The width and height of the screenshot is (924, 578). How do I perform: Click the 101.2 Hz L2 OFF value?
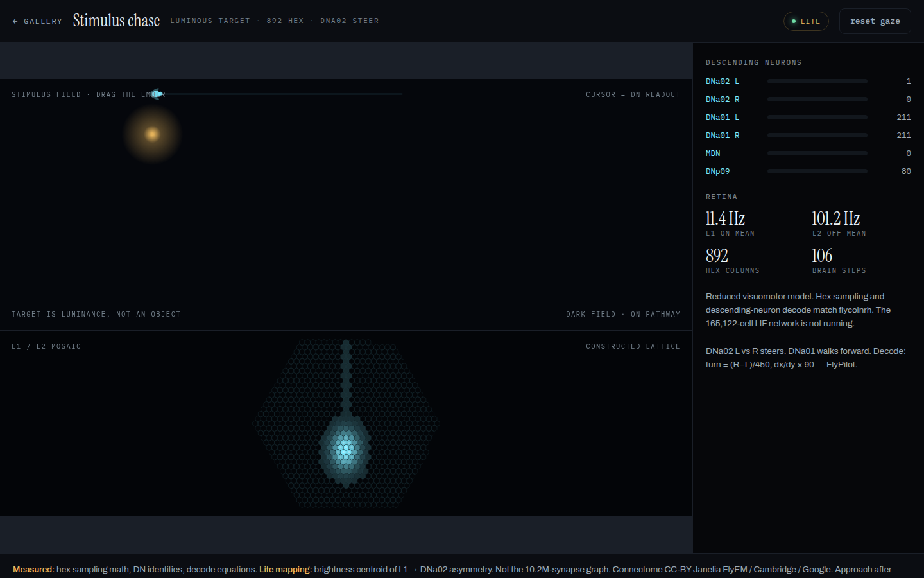[836, 218]
